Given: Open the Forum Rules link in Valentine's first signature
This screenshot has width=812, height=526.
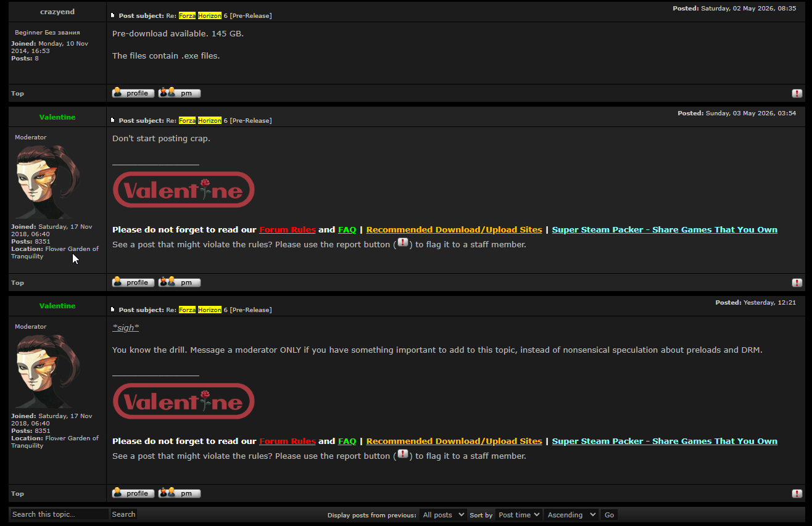Looking at the screenshot, I should pos(288,230).
